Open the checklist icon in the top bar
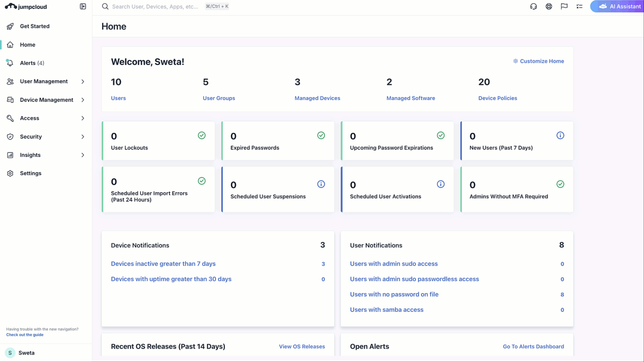Screen dimensions: 644x362 [x=579, y=6]
